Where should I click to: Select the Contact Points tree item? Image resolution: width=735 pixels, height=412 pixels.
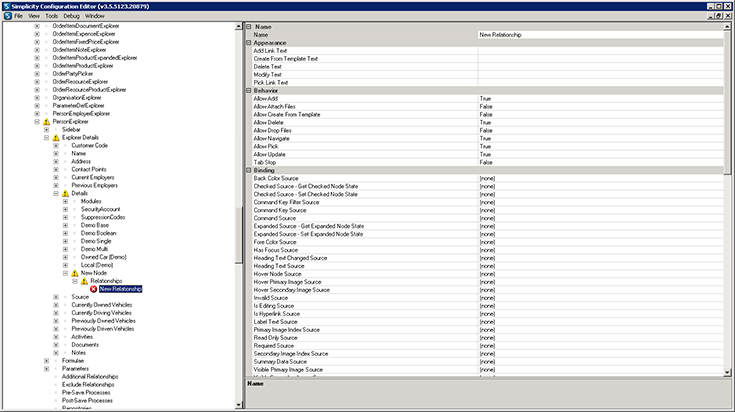point(89,170)
